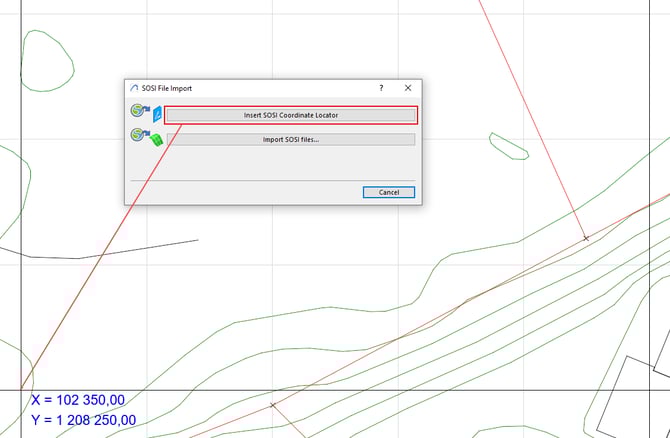This screenshot has height=438, width=670.
Task: Cancel the SOSI File Import dialog
Action: 388,192
